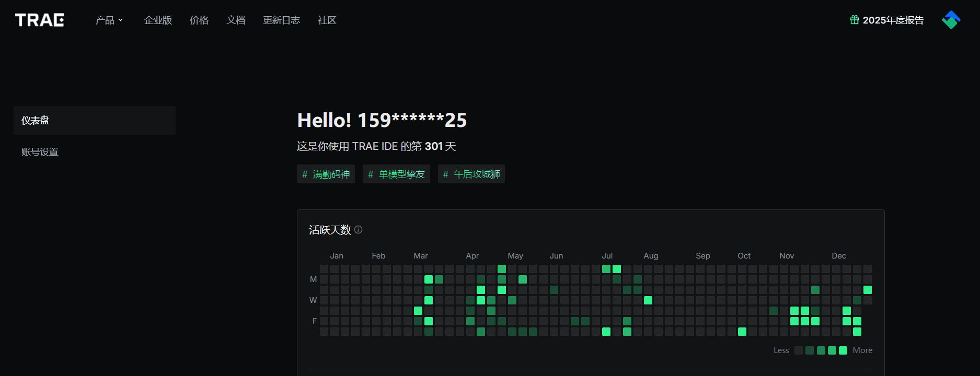Click the Jan month label

(337, 256)
